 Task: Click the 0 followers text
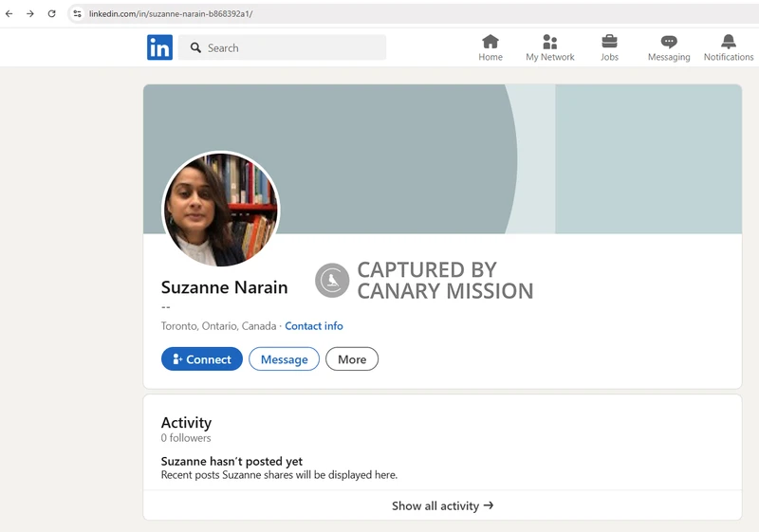[186, 438]
